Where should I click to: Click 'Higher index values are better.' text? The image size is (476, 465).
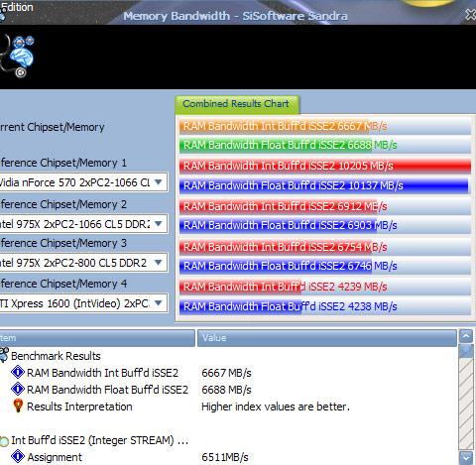tap(276, 407)
